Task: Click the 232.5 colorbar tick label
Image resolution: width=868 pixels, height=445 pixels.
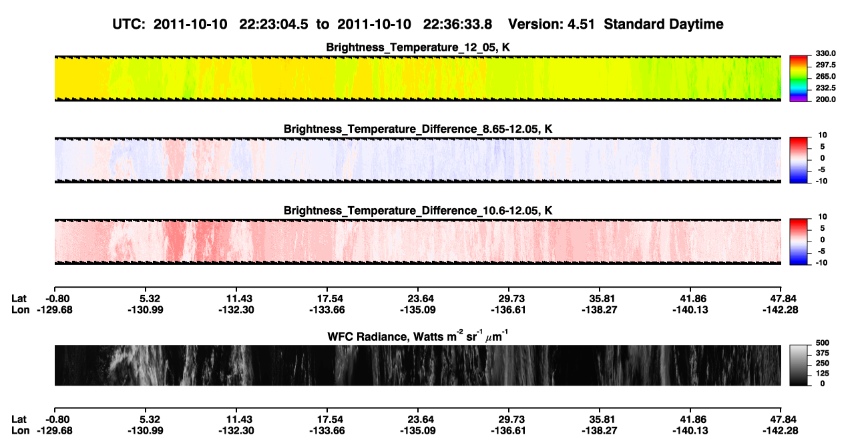Action: coord(826,88)
